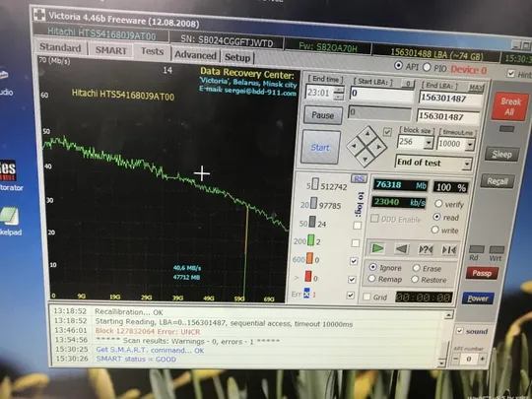Click the Sleep button
The height and width of the screenshot is (399, 532).
pos(501,155)
